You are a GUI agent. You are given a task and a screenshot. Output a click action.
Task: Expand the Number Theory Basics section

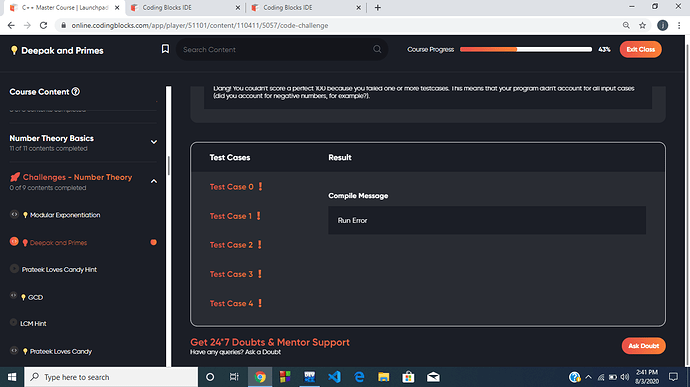coord(154,142)
